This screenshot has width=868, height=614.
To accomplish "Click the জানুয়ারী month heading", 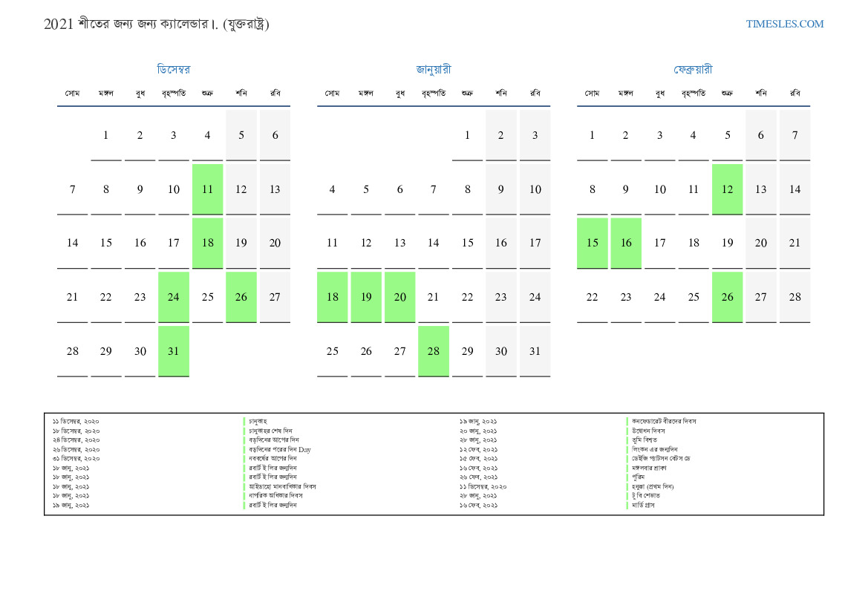I will click(434, 70).
